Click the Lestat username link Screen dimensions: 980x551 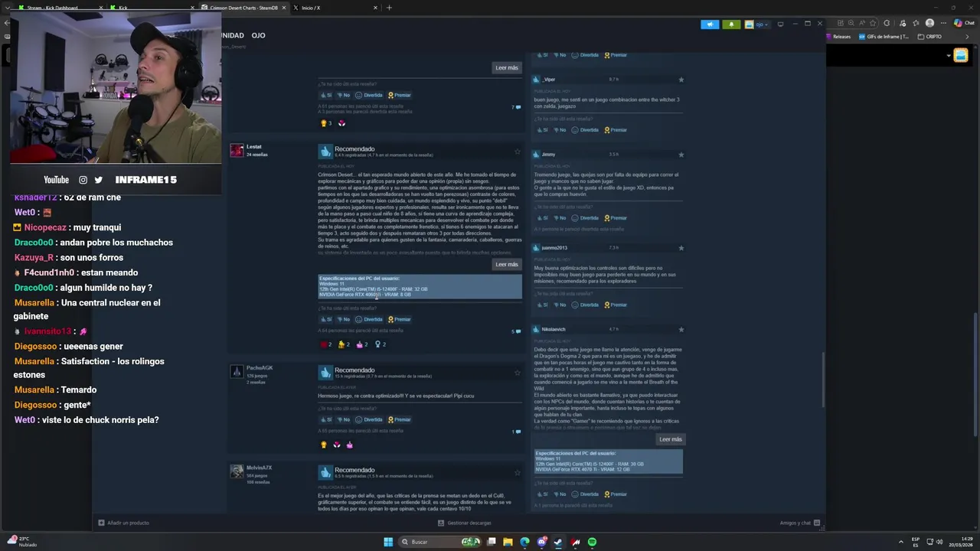point(253,146)
